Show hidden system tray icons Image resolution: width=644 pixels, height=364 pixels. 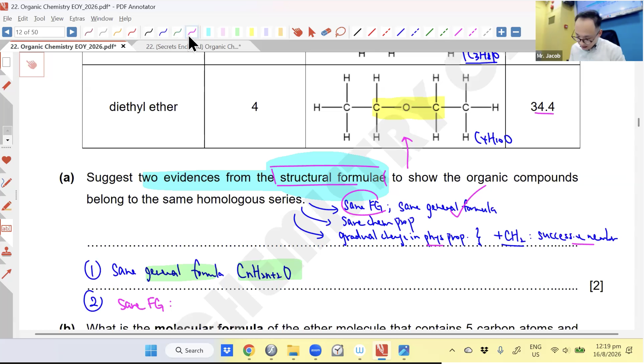[452, 350]
